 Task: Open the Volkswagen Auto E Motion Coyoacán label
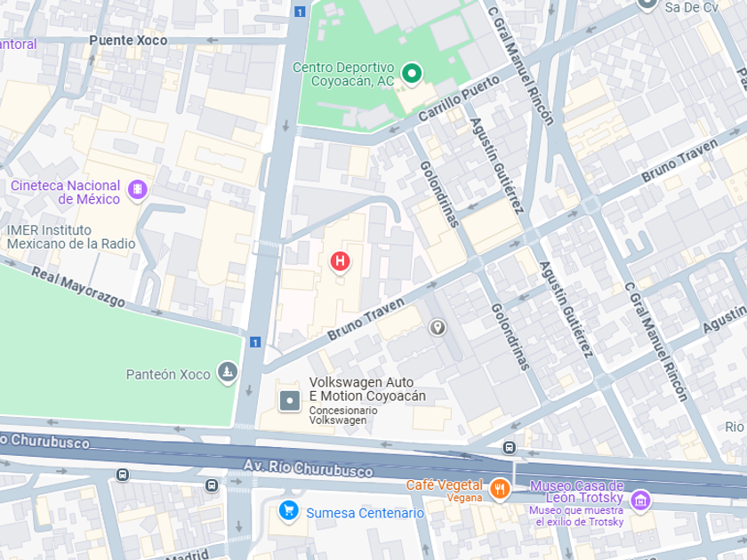pyautogui.click(x=367, y=389)
